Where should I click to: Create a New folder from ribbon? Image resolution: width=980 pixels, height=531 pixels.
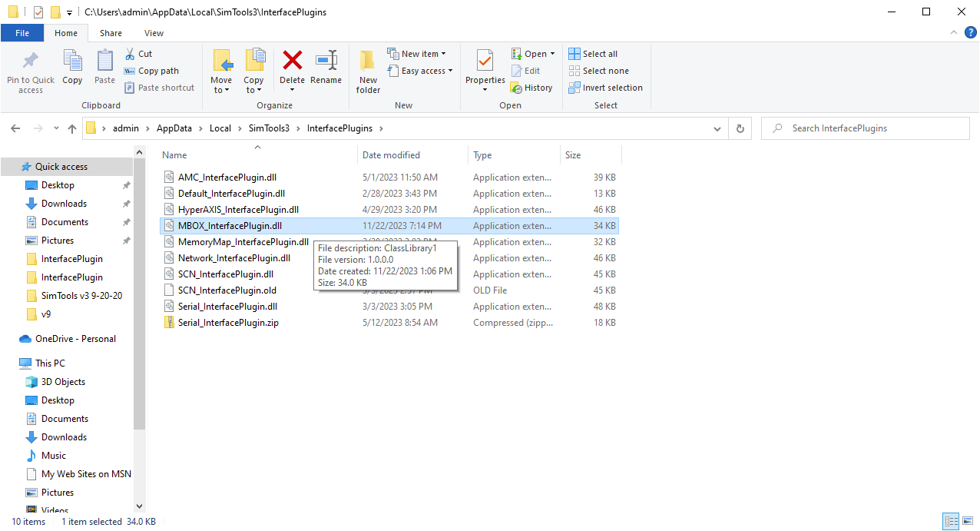tap(368, 71)
